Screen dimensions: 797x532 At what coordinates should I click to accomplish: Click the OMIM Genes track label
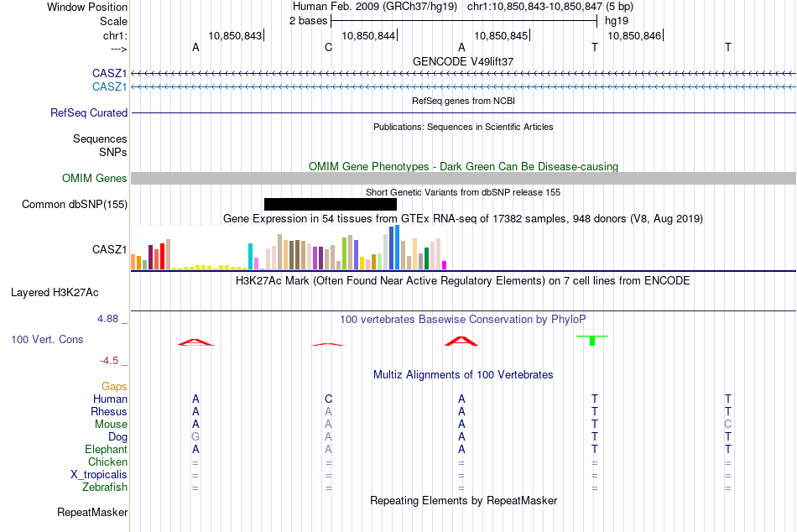[x=95, y=178]
